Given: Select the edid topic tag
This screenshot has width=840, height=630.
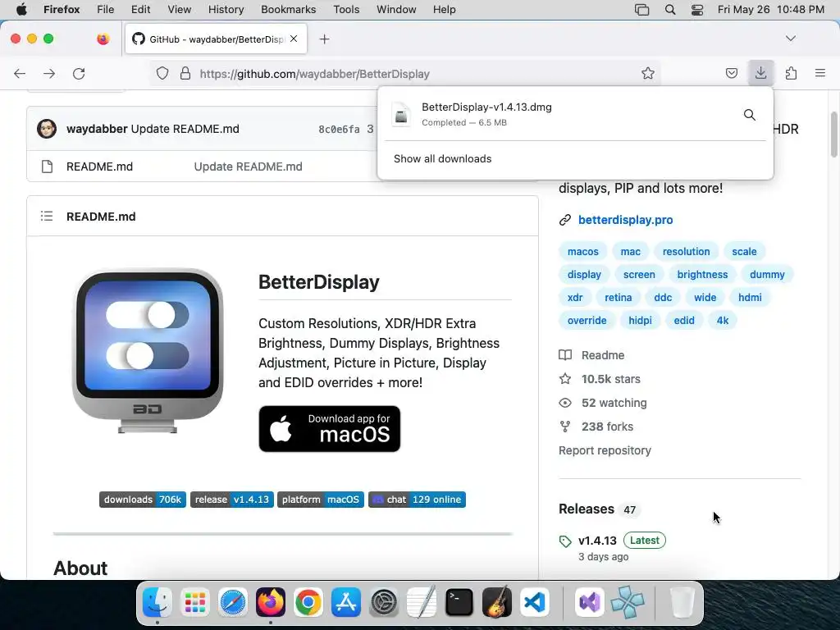Looking at the screenshot, I should point(684,321).
